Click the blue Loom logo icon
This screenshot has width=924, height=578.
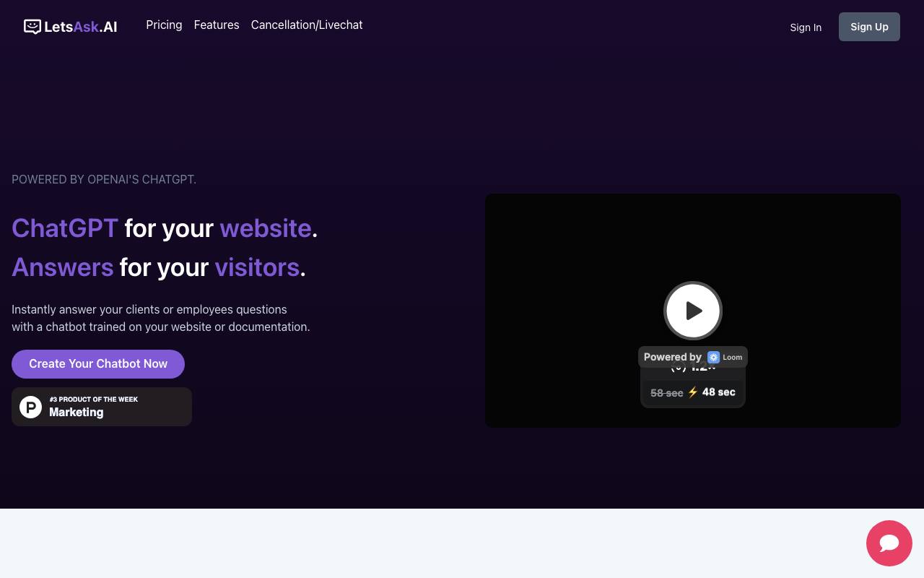coord(713,357)
